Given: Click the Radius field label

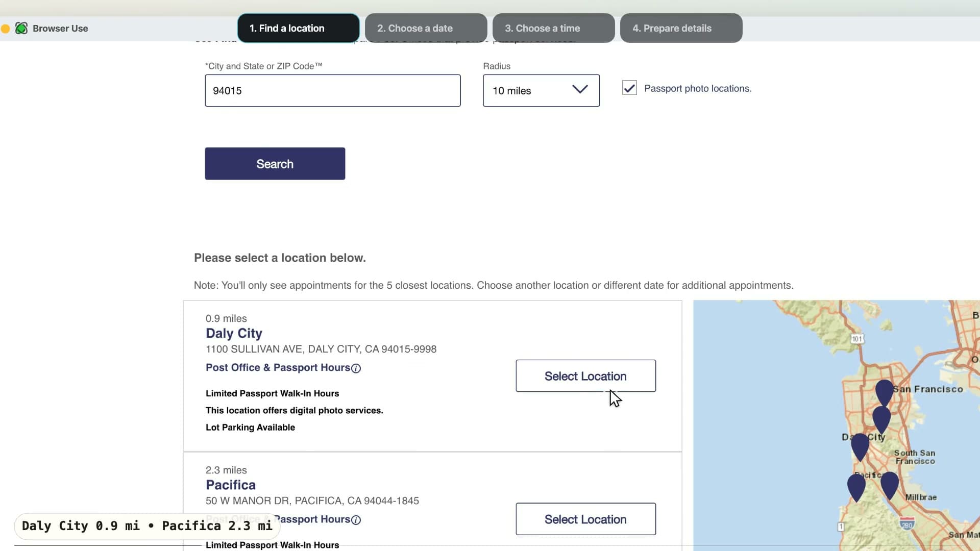Looking at the screenshot, I should (x=497, y=66).
